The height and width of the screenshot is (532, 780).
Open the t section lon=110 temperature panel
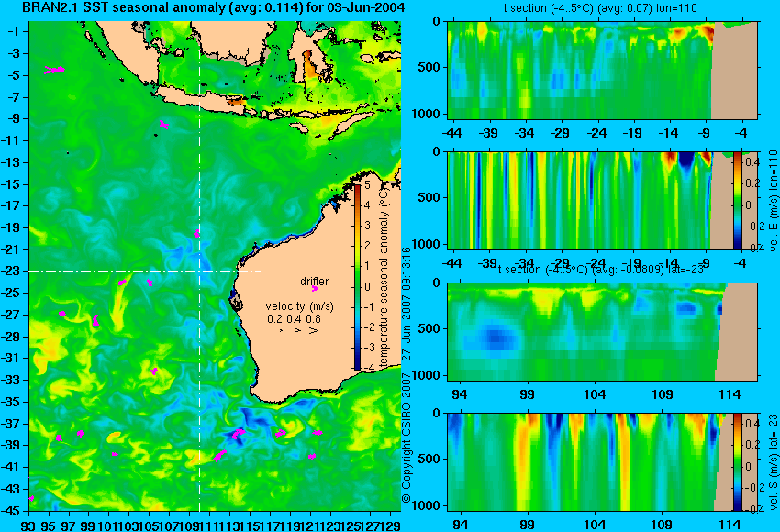pyautogui.click(x=602, y=70)
